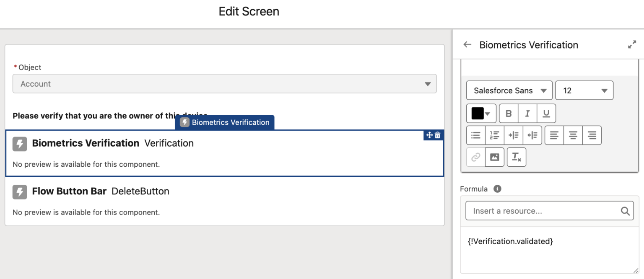
Task: Apply underline formatting
Action: tap(546, 113)
